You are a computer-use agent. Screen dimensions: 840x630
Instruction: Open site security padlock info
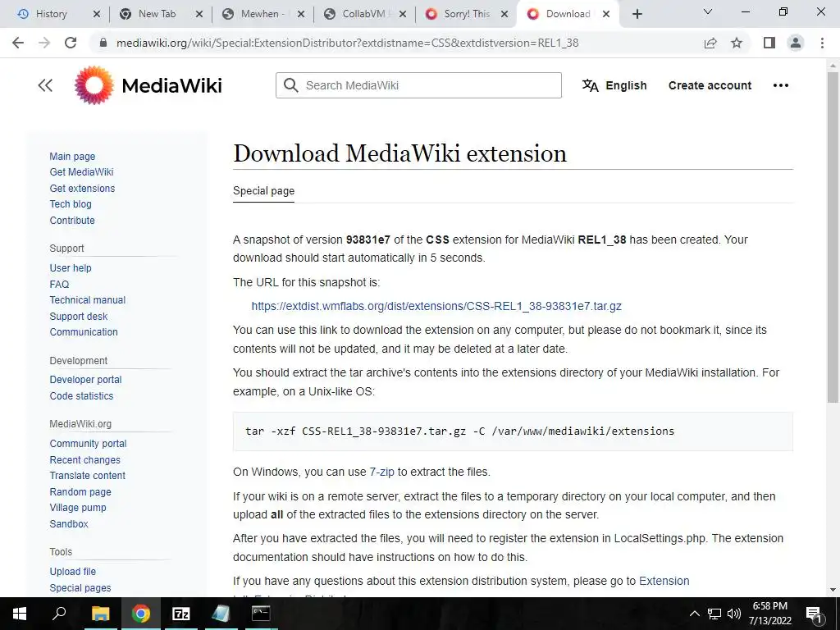[x=103, y=43]
